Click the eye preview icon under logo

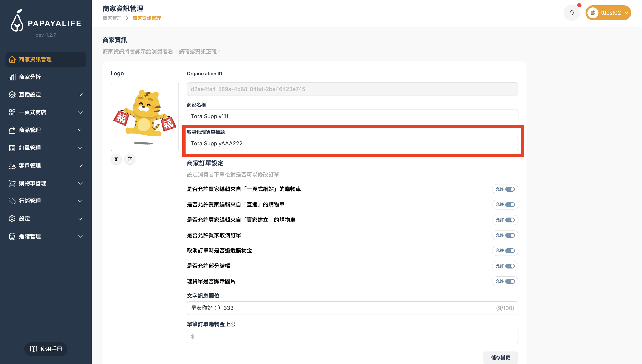pos(116,159)
